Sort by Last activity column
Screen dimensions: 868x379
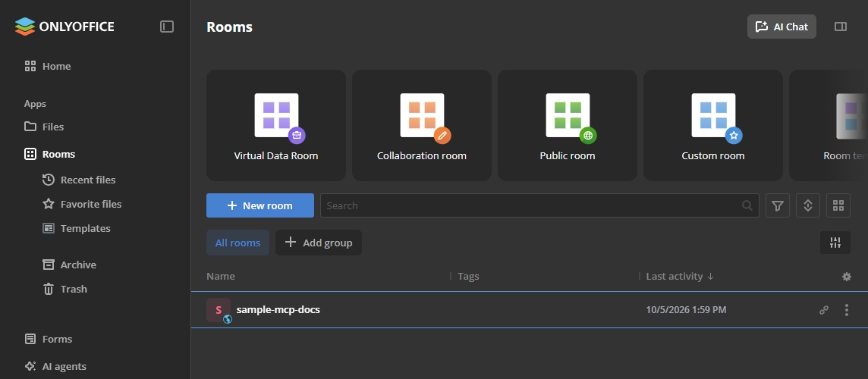pos(680,276)
